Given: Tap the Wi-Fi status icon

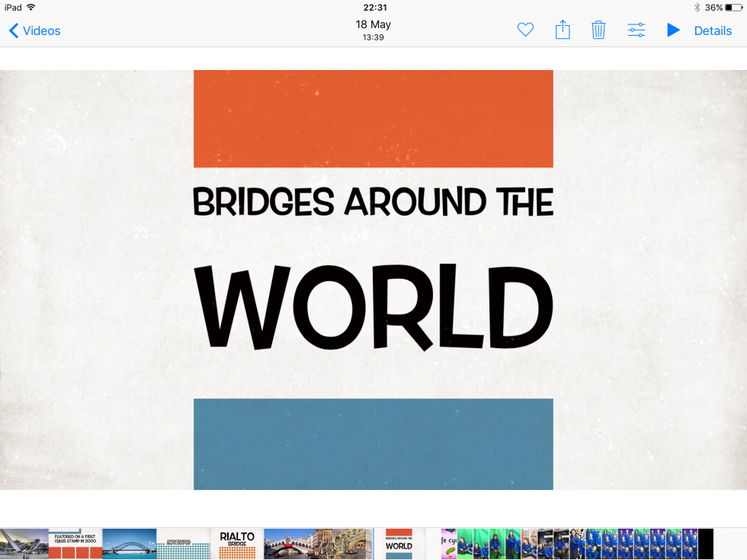Looking at the screenshot, I should coord(30,8).
